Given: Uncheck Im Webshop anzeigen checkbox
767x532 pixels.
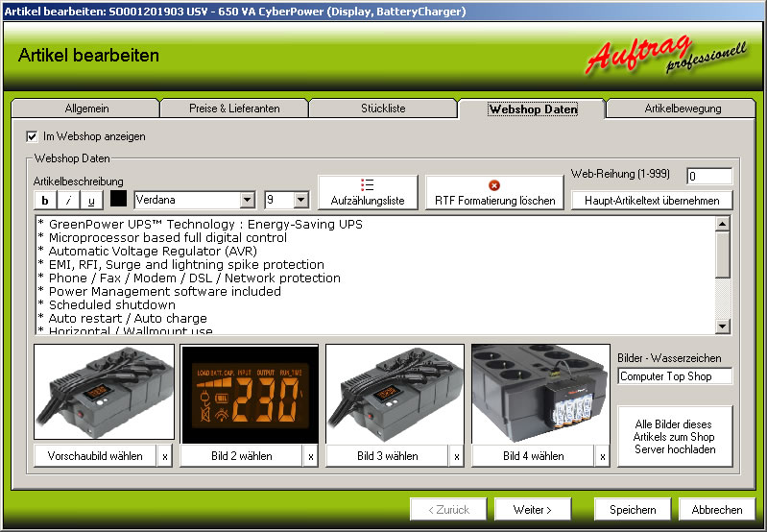Looking at the screenshot, I should click(x=32, y=136).
